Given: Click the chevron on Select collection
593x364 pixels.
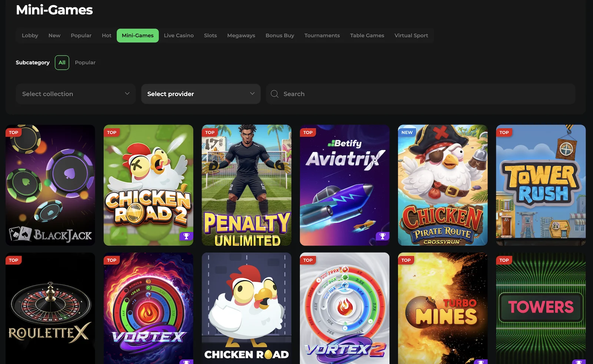Looking at the screenshot, I should 127,93.
